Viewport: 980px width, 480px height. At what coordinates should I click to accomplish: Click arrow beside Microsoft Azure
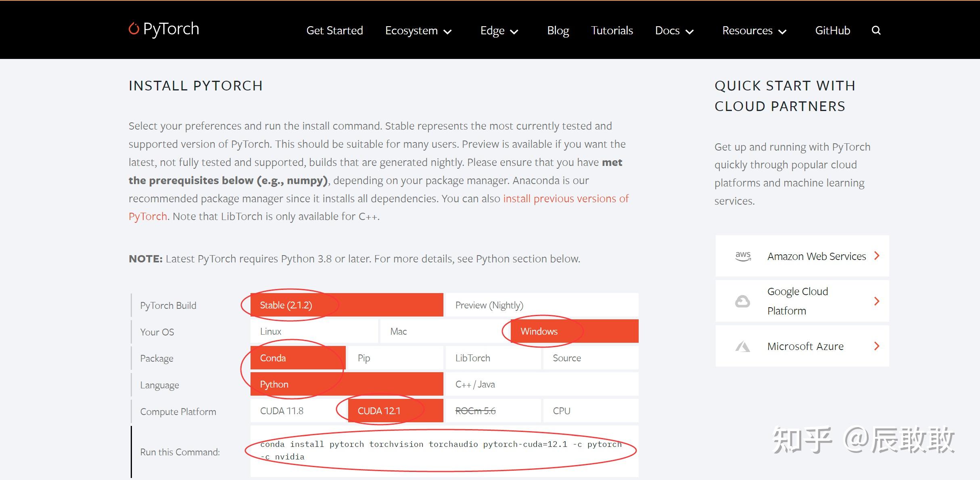point(876,346)
